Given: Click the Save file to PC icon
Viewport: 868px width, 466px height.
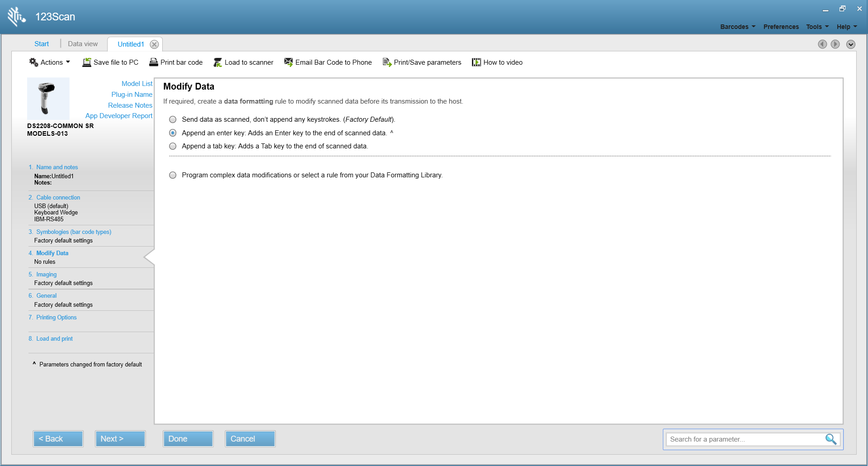Looking at the screenshot, I should pos(86,62).
